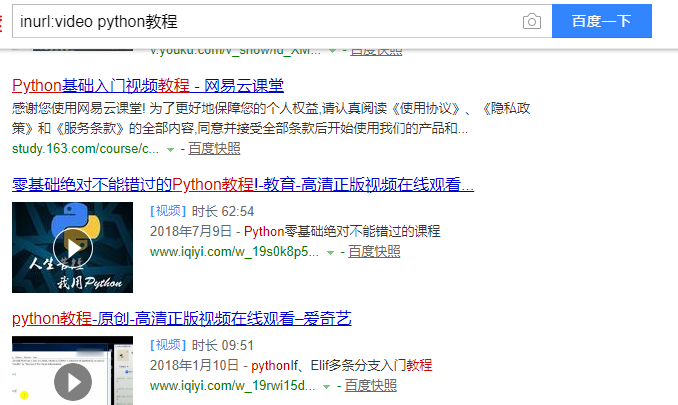This screenshot has width=678, height=405.
Task: Open www.iqiyi.com/w_19rwi15d... URL link
Action: point(232,386)
